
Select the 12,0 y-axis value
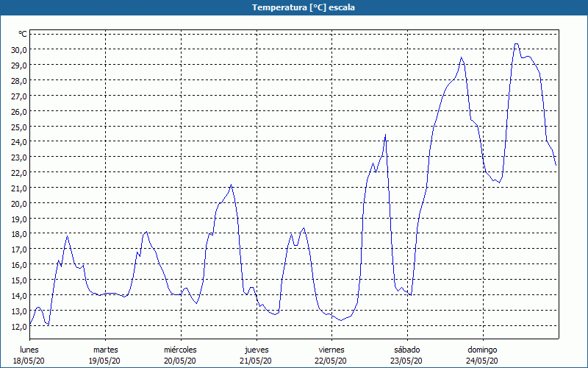coord(18,326)
